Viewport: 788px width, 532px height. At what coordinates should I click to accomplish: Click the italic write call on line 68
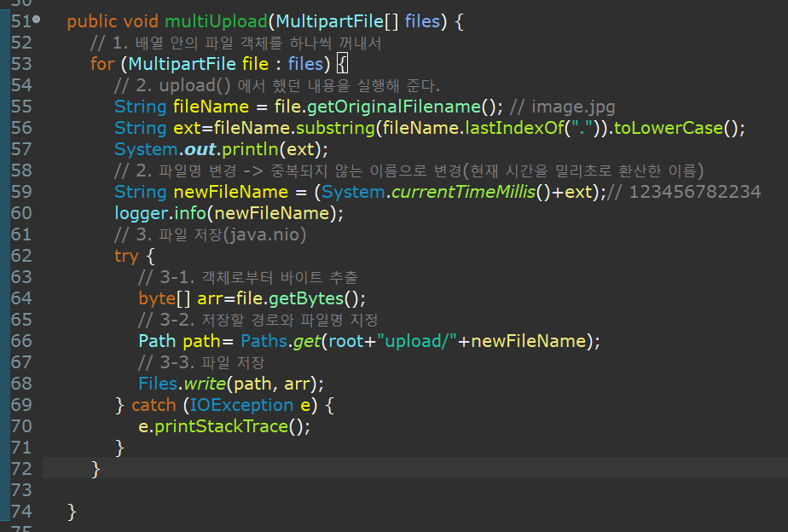(205, 384)
